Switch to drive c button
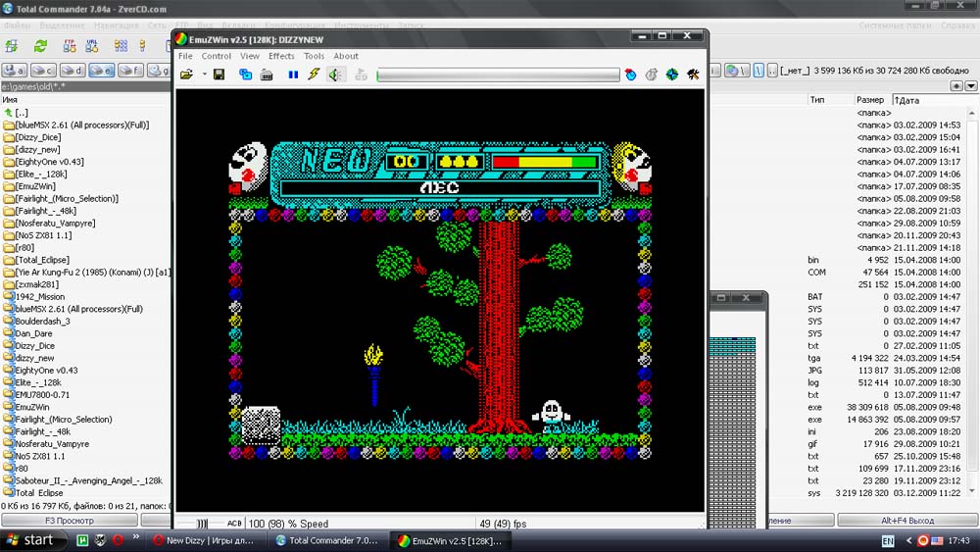The height and width of the screenshot is (552, 980). point(43,71)
